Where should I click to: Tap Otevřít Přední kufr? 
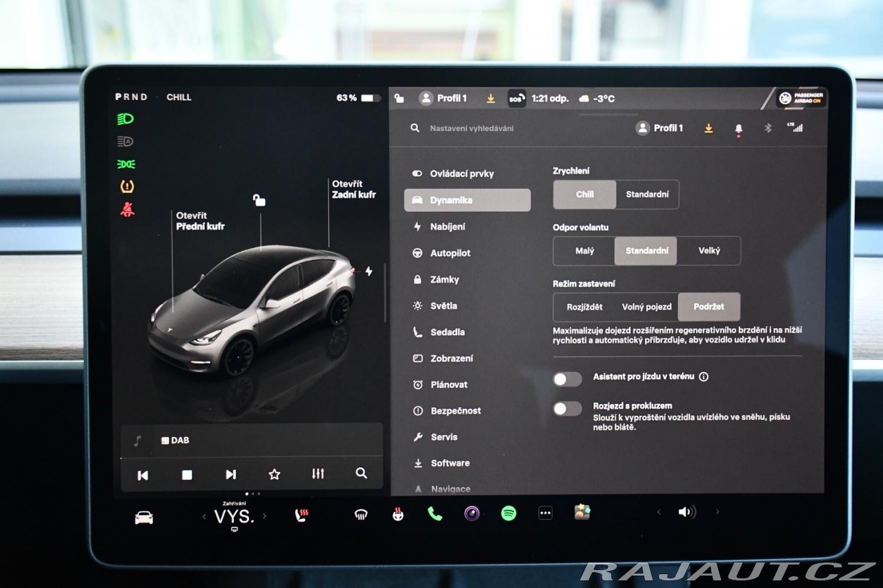tap(200, 221)
